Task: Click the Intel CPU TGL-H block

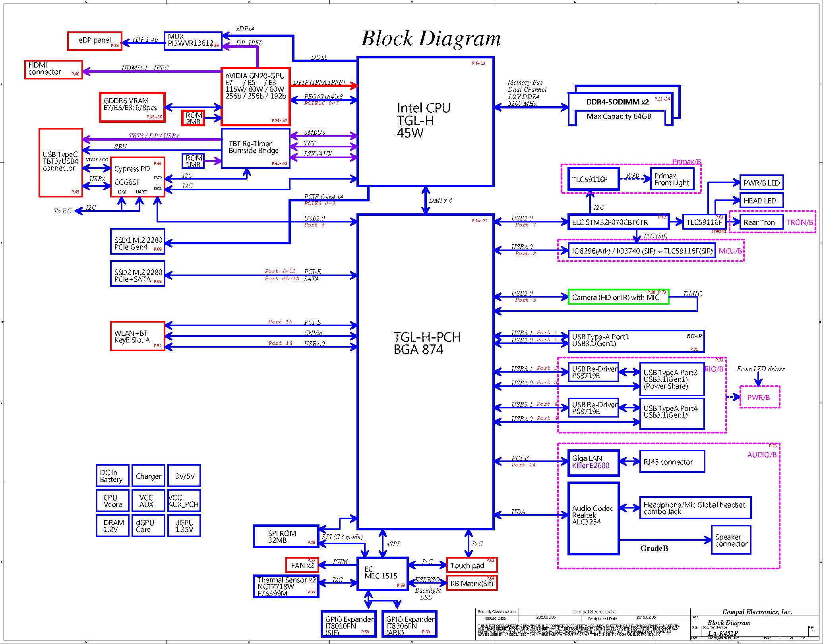Action: pos(425,121)
